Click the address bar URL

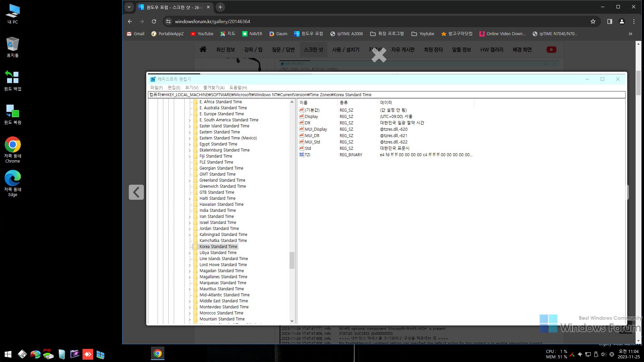pyautogui.click(x=213, y=21)
